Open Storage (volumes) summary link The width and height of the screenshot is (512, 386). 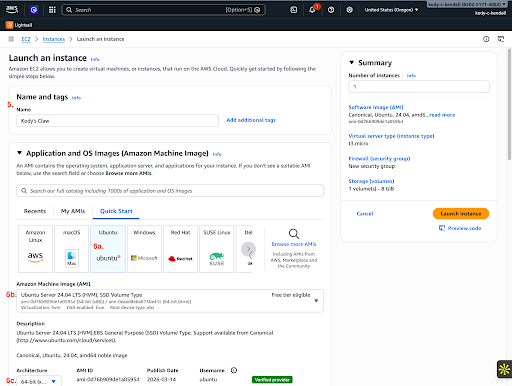point(371,181)
